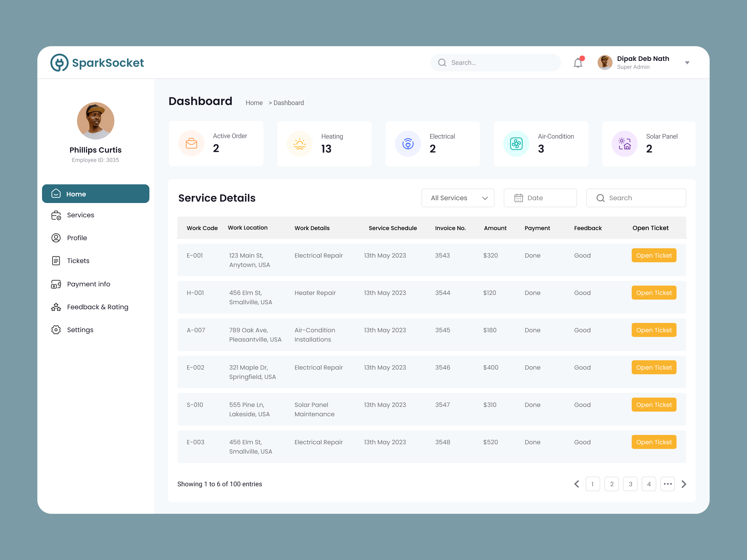The image size is (747, 560).
Task: Open Settings using the gear icon
Action: tap(56, 330)
